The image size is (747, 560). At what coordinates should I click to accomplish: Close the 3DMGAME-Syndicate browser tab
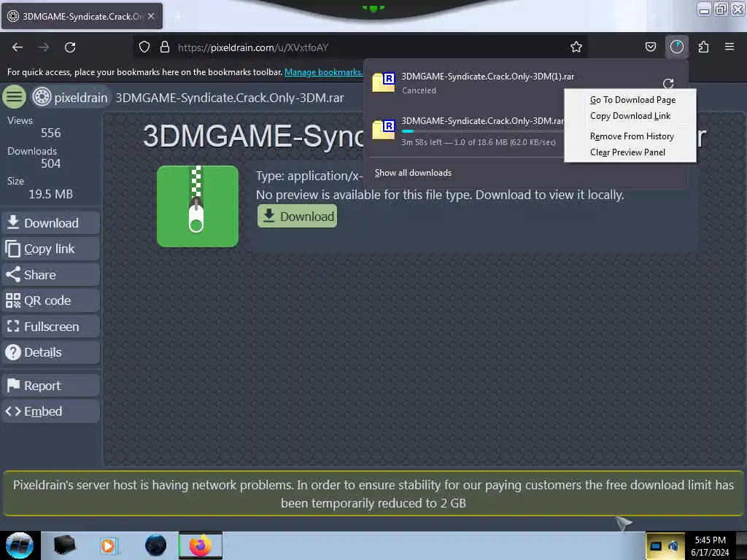(x=151, y=16)
